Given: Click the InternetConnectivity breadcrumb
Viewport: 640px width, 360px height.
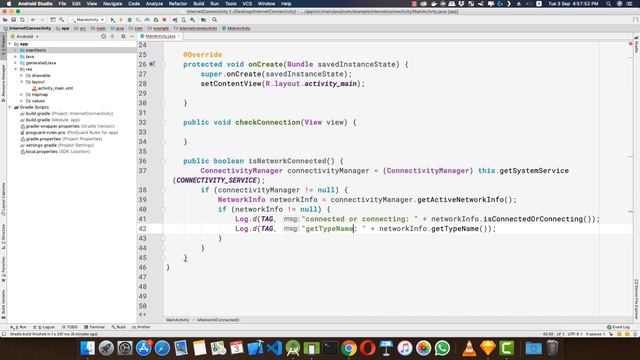Looking at the screenshot, I should [x=27, y=28].
